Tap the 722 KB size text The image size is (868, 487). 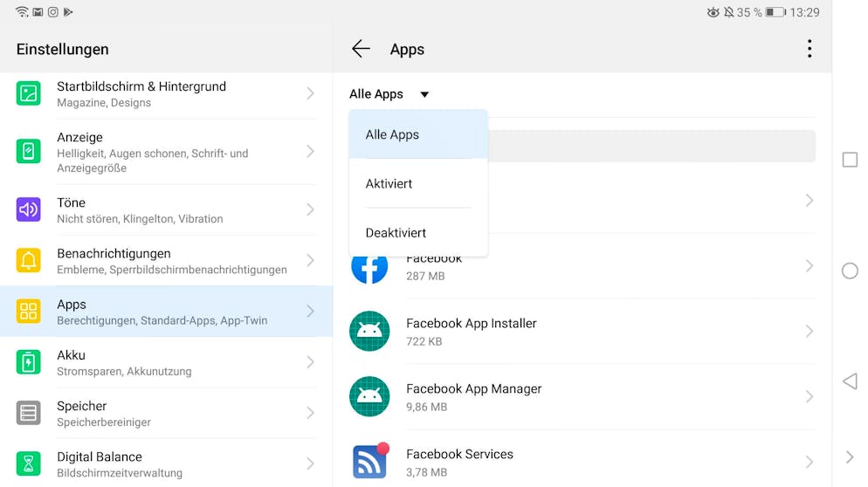click(x=424, y=341)
